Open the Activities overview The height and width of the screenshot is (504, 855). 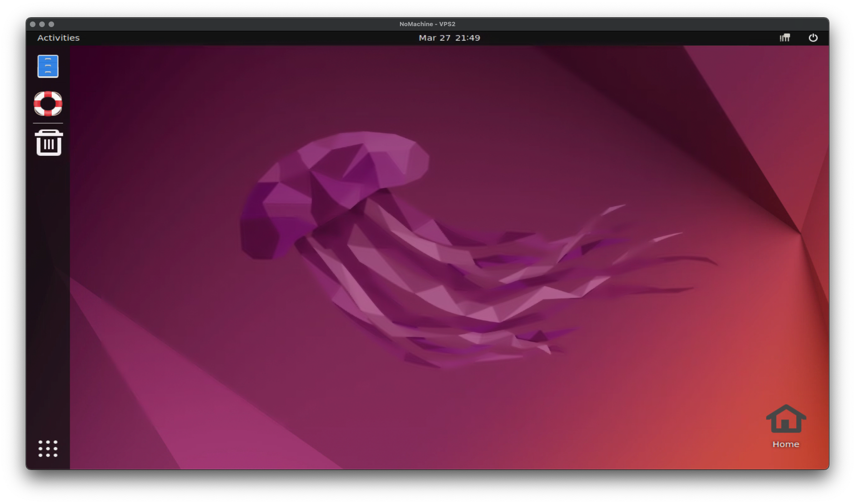[x=58, y=38]
